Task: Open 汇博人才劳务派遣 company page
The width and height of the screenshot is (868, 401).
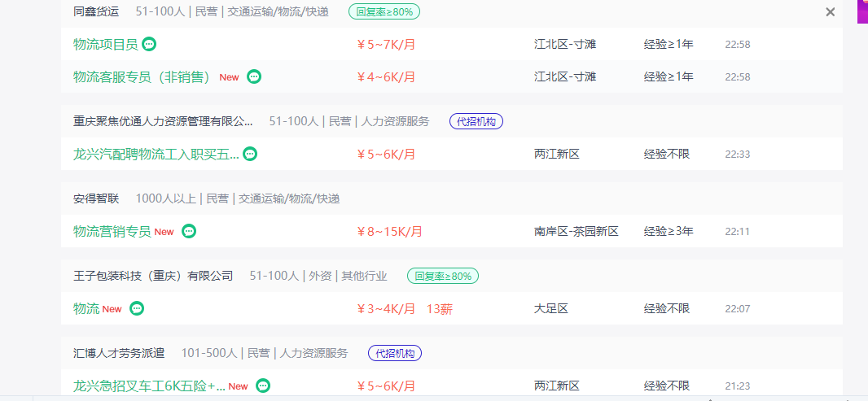Action: tap(119, 353)
